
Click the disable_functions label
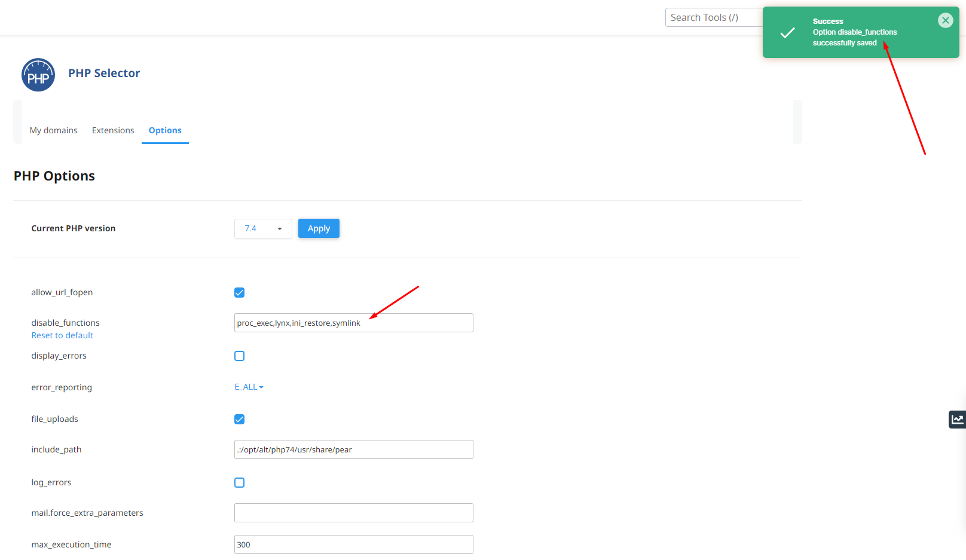pos(66,323)
